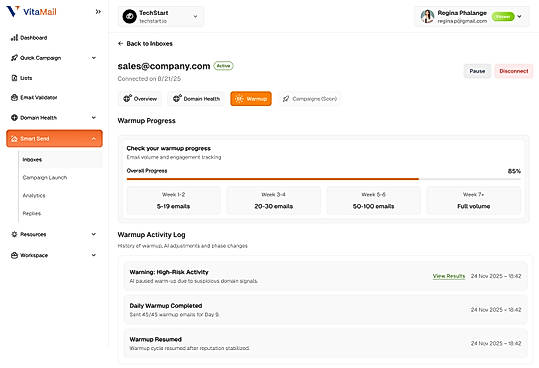Click the Disconnect button
The height and width of the screenshot is (368, 539).
point(514,71)
